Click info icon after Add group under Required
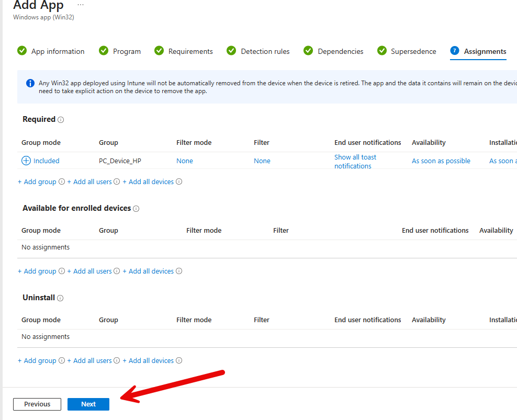 [x=62, y=182]
